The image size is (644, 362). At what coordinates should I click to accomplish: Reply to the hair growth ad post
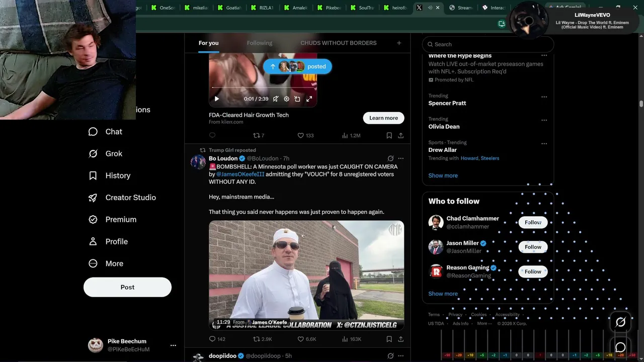coord(212,135)
